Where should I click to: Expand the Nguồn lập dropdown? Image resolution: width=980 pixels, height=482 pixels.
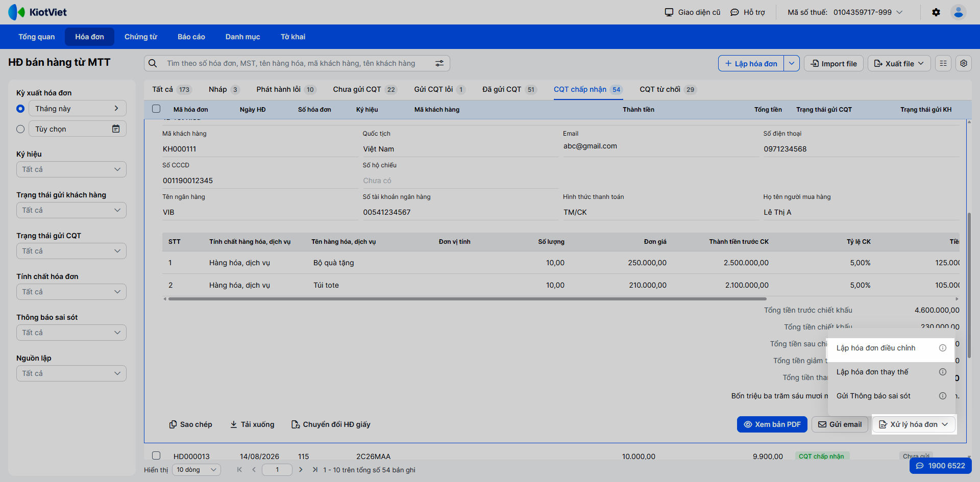(71, 373)
